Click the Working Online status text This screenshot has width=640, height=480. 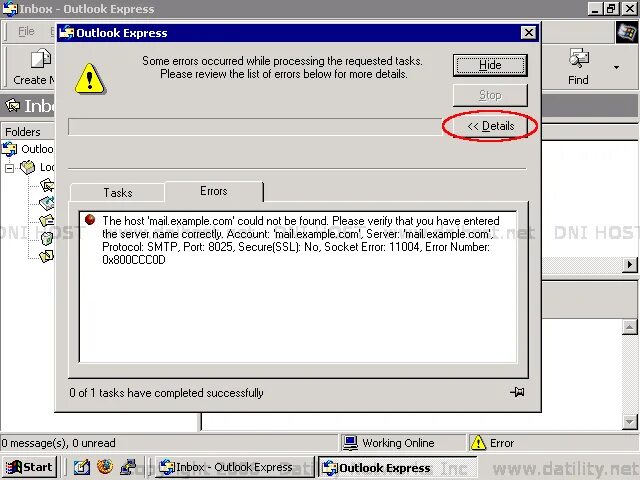tap(398, 443)
